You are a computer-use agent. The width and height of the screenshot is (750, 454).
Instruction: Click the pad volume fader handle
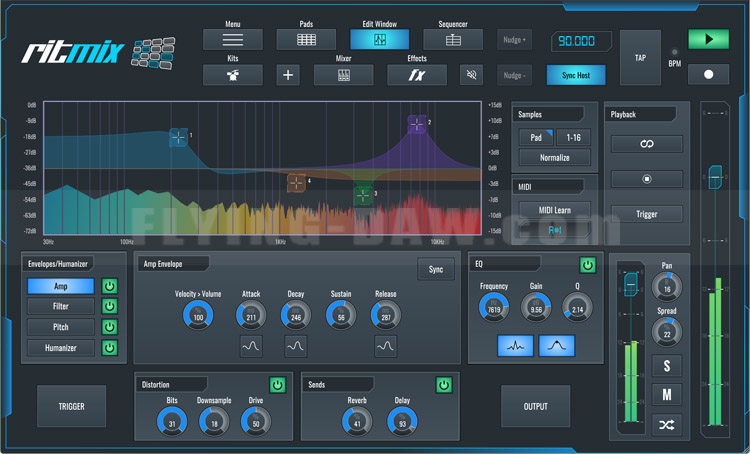pos(631,284)
